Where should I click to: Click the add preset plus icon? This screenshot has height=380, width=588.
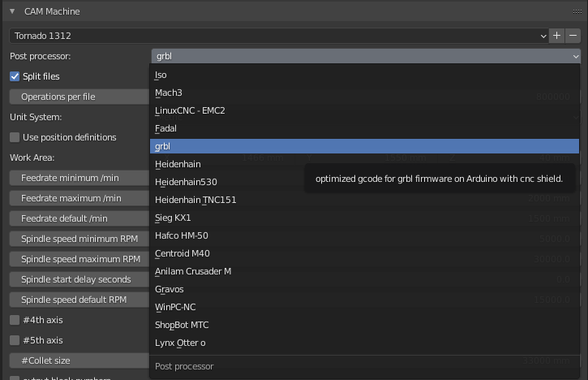pyautogui.click(x=556, y=36)
